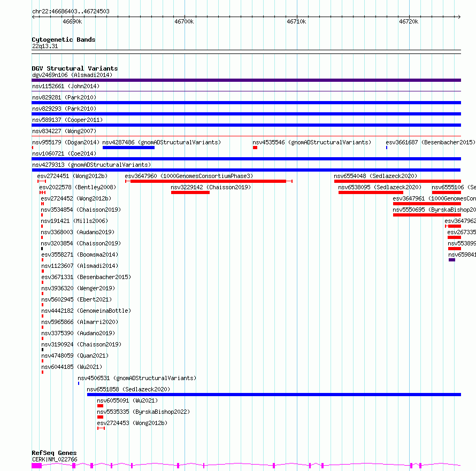This screenshot has width=476, height=471.
Task: Click nsv3375390 (Audano2019) label
Action: click(78, 333)
